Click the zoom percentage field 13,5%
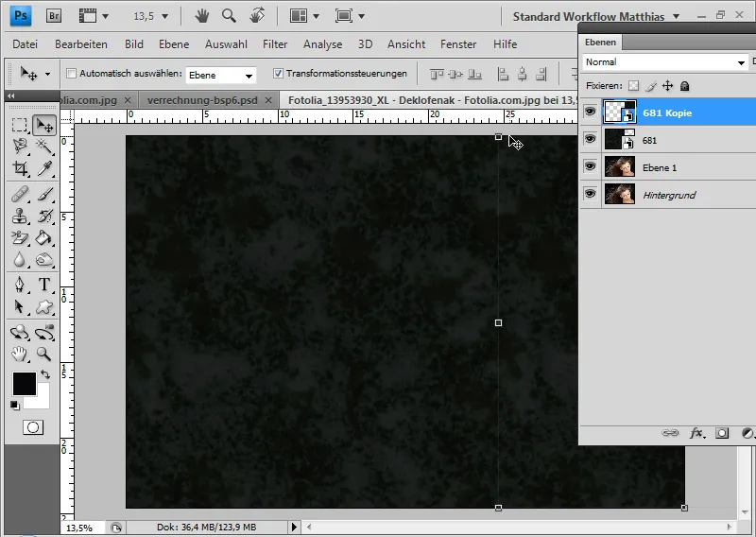This screenshot has width=756, height=537. pyautogui.click(x=79, y=528)
